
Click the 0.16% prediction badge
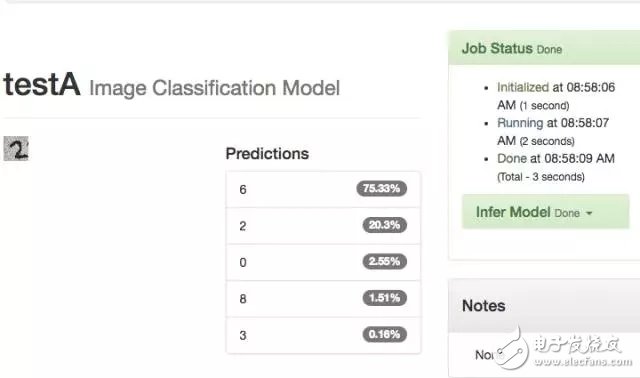[384, 334]
